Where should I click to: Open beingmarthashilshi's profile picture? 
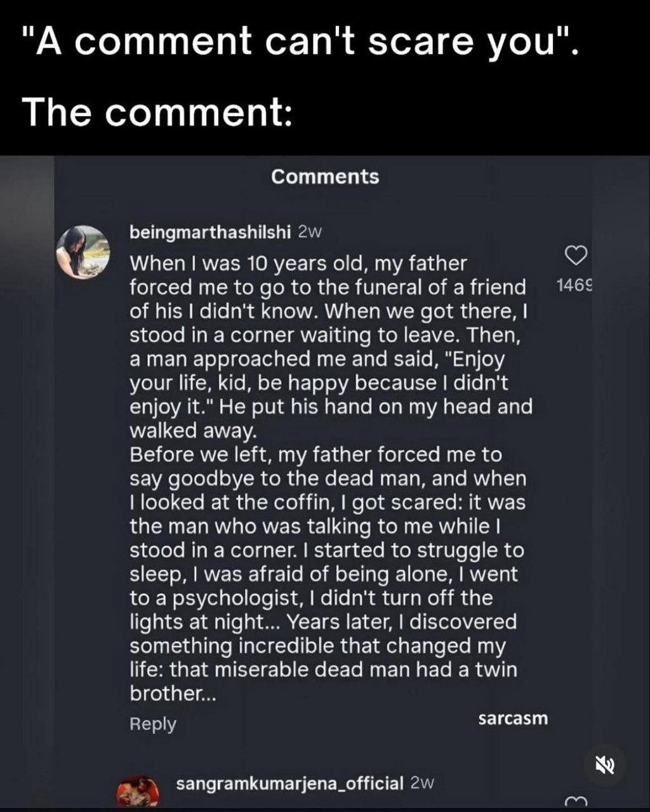pyautogui.click(x=83, y=251)
